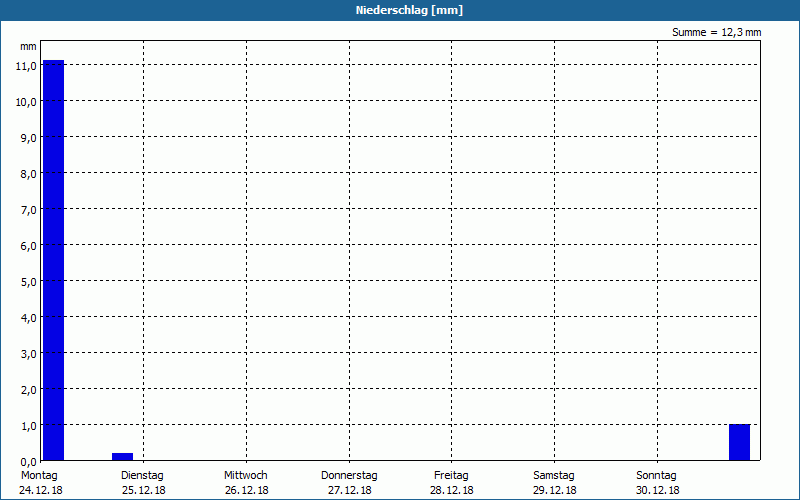
Task: Click the '1,0' y-axis value
Action: (28, 426)
